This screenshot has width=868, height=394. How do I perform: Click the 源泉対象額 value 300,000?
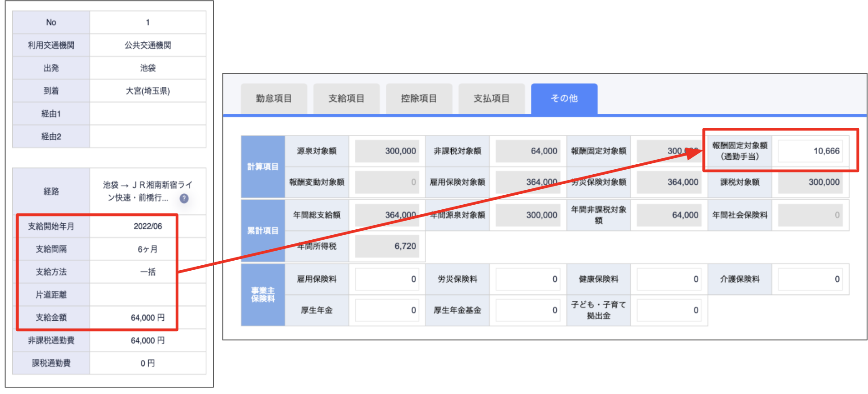tap(387, 151)
